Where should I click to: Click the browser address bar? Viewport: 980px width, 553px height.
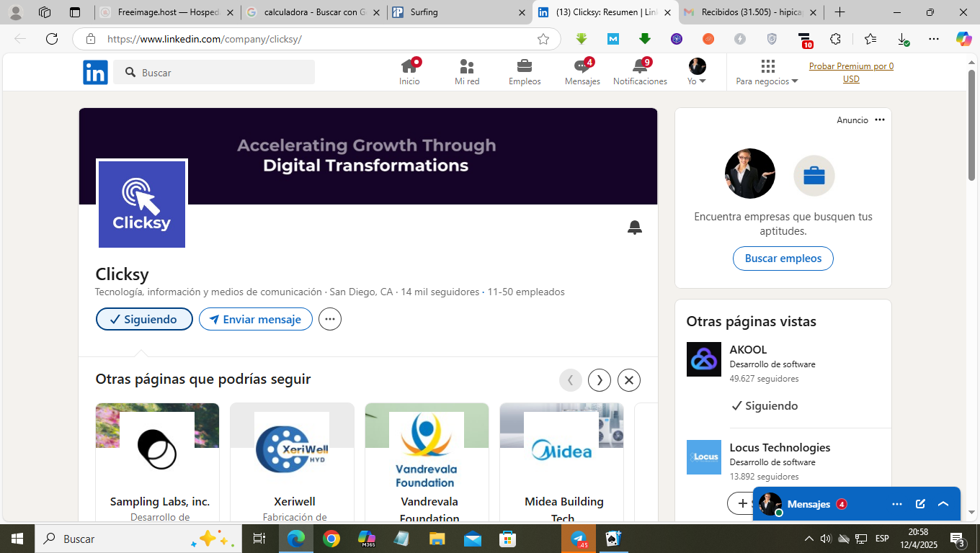(317, 39)
